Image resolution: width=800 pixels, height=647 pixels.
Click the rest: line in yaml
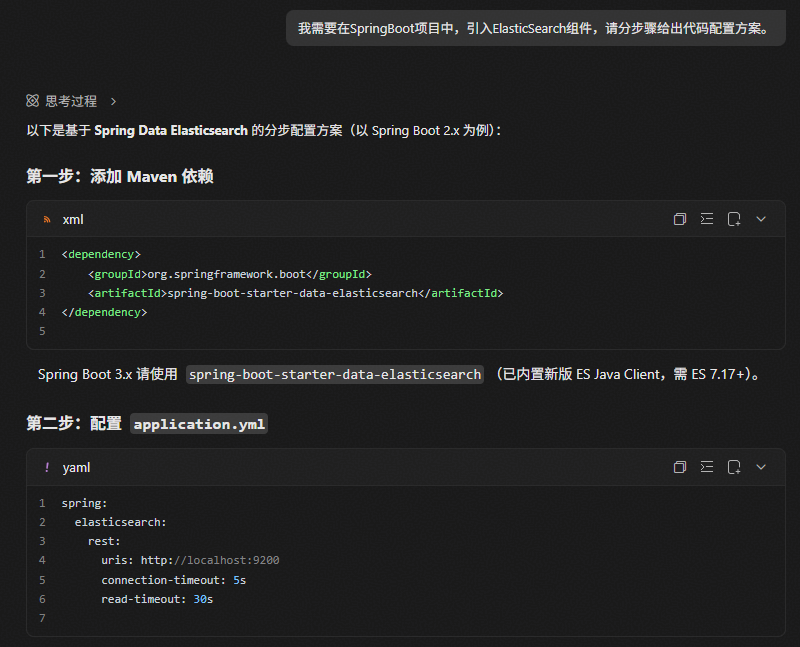click(x=104, y=541)
